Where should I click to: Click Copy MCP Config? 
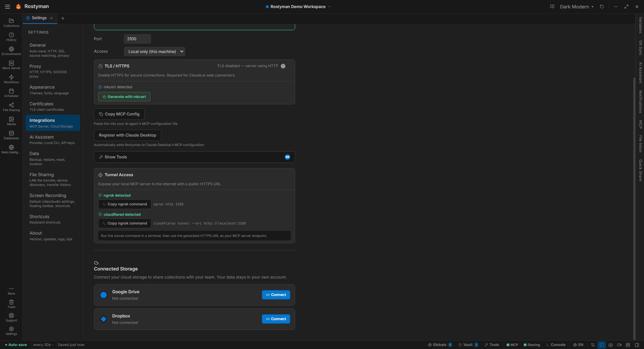tap(119, 114)
